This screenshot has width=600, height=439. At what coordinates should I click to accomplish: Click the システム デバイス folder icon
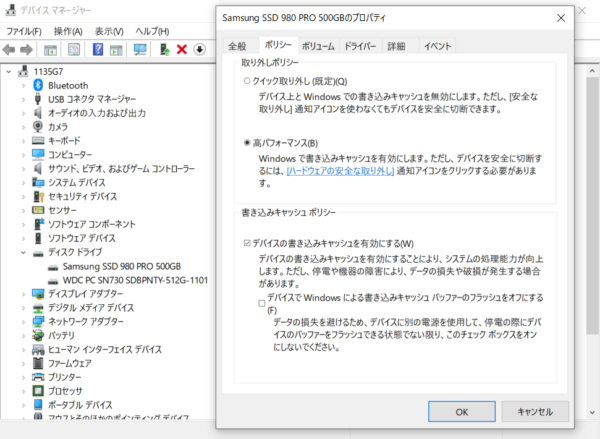[38, 182]
